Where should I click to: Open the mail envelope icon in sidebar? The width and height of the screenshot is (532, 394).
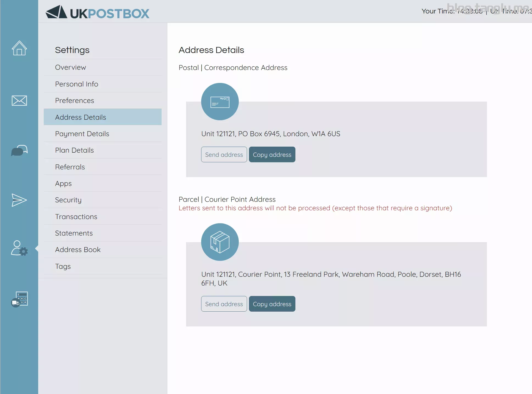[x=19, y=100]
